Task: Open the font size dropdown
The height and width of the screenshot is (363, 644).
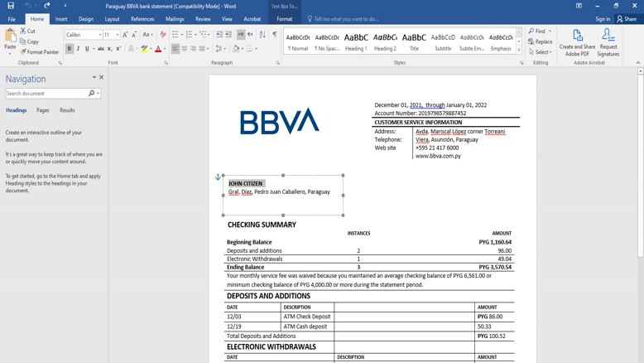Action: coord(117,35)
